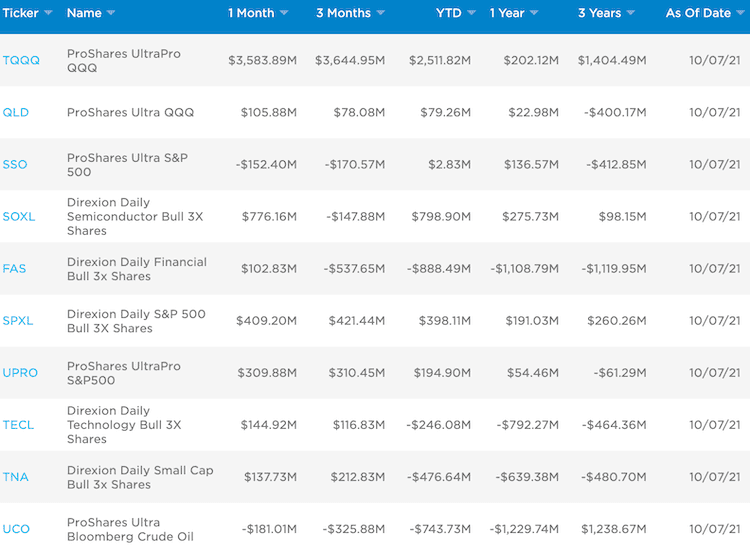The height and width of the screenshot is (553, 750).
Task: Click QLD 3 Years value -$400.17M
Action: pos(615,112)
